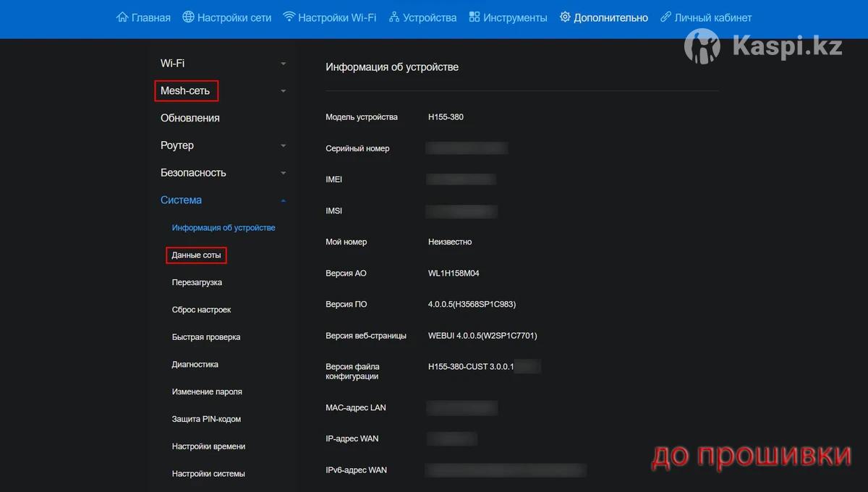Click the gear icon beside Дополнительно
The width and height of the screenshot is (868, 492).
[x=565, y=17]
